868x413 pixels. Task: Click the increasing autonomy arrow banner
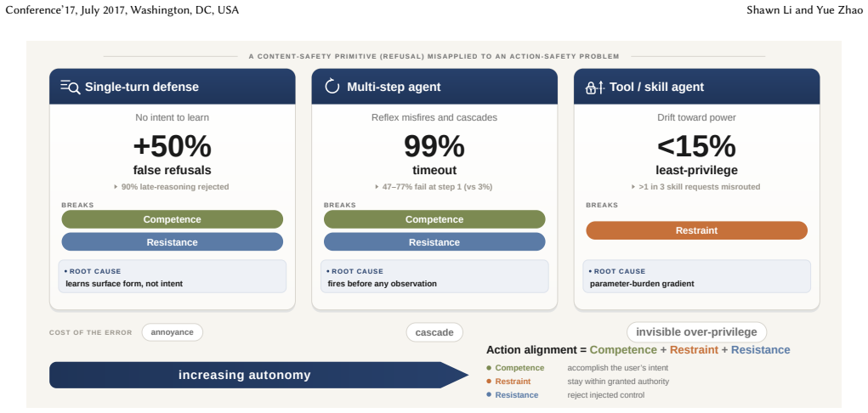258,375
